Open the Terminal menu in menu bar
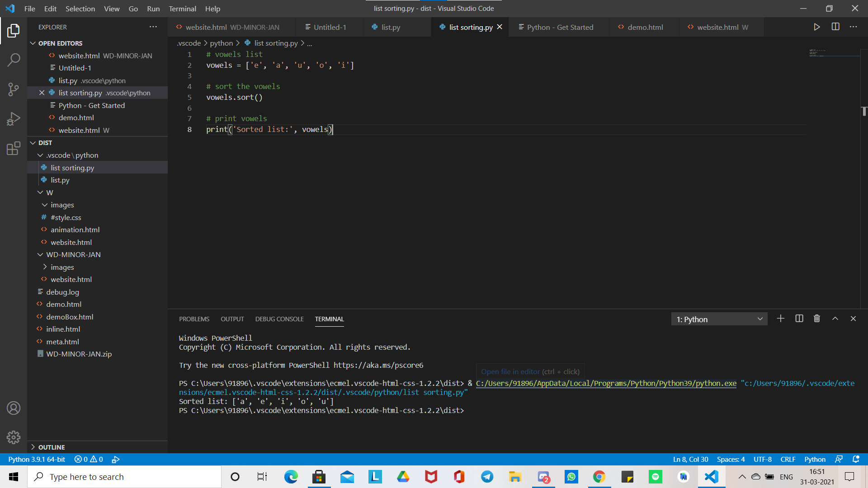The height and width of the screenshot is (488, 868). 182,9
